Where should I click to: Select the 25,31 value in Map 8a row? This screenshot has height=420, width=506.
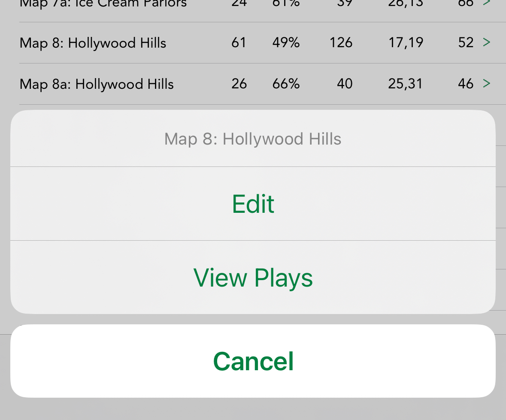405,84
